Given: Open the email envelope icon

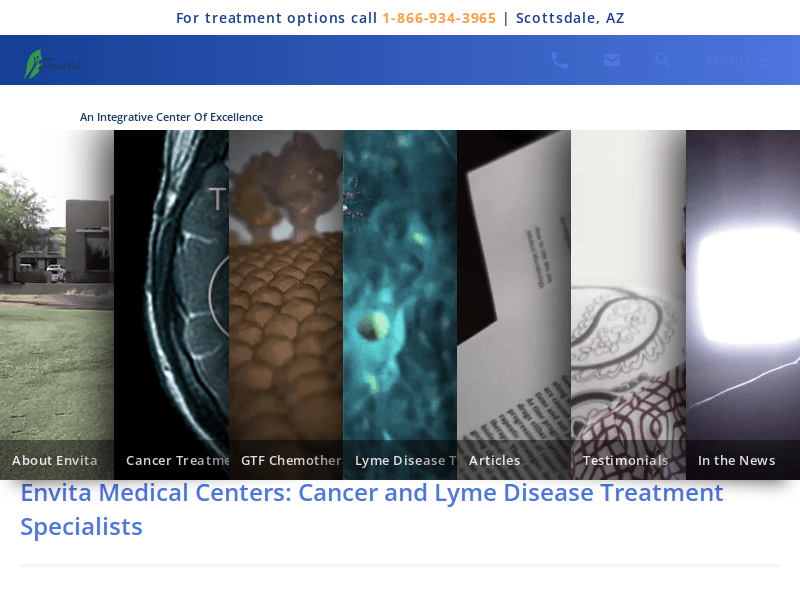Looking at the screenshot, I should click(x=612, y=60).
